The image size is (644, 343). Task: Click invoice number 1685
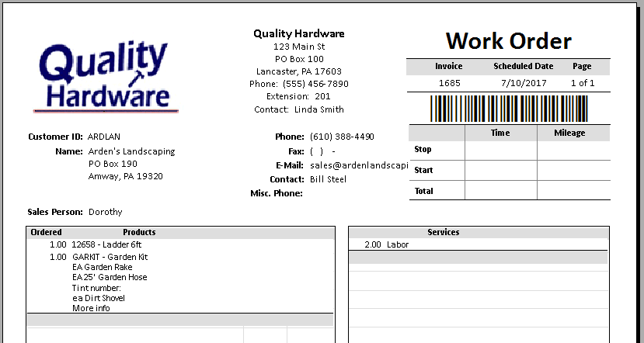(x=449, y=83)
